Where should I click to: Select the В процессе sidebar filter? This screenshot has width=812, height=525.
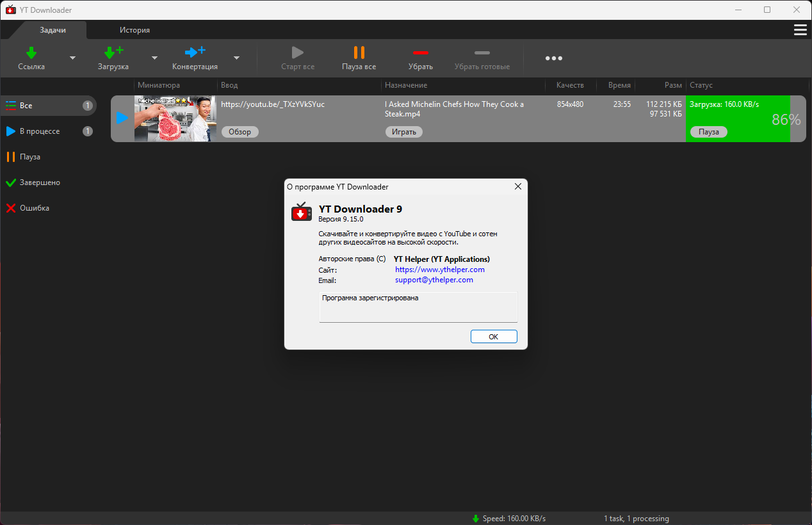click(x=49, y=131)
